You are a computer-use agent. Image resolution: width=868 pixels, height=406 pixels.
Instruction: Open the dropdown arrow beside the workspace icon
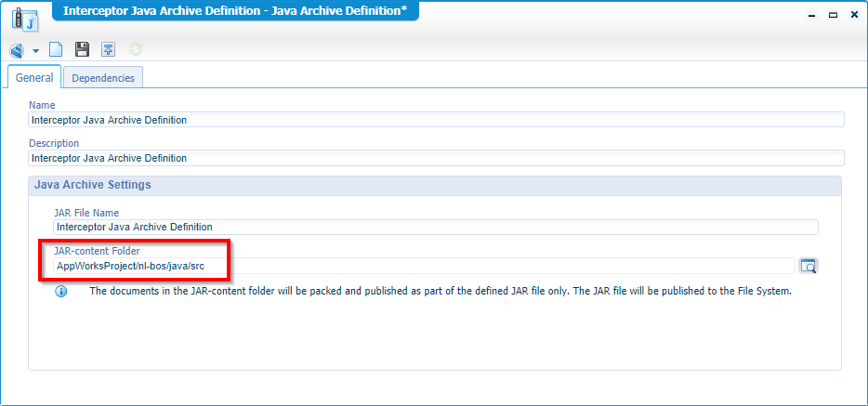click(x=35, y=51)
